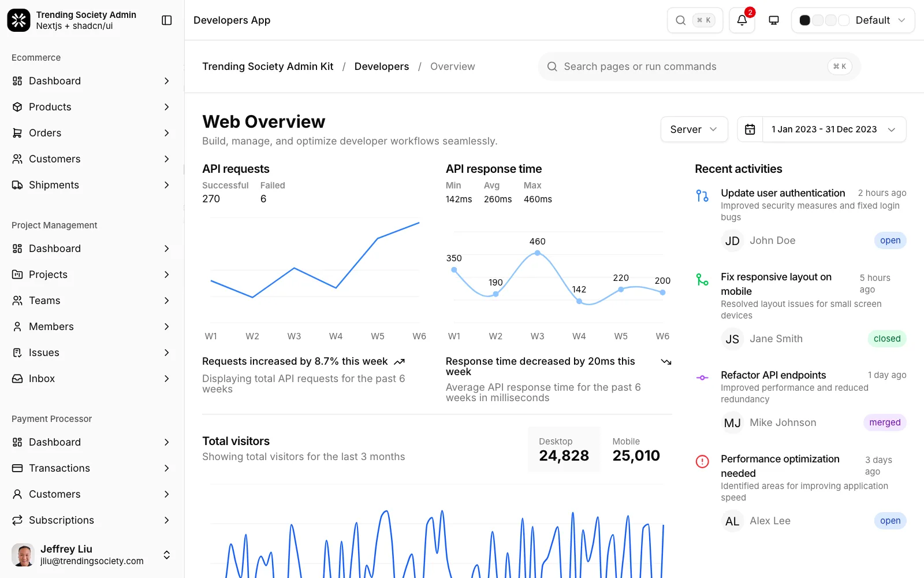Image resolution: width=924 pixels, height=578 pixels.
Task: Toggle the Mobile visitors chart view
Action: pos(636,450)
